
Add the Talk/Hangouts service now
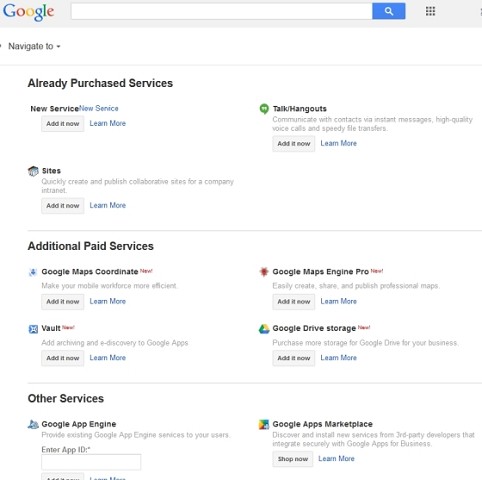pos(294,144)
